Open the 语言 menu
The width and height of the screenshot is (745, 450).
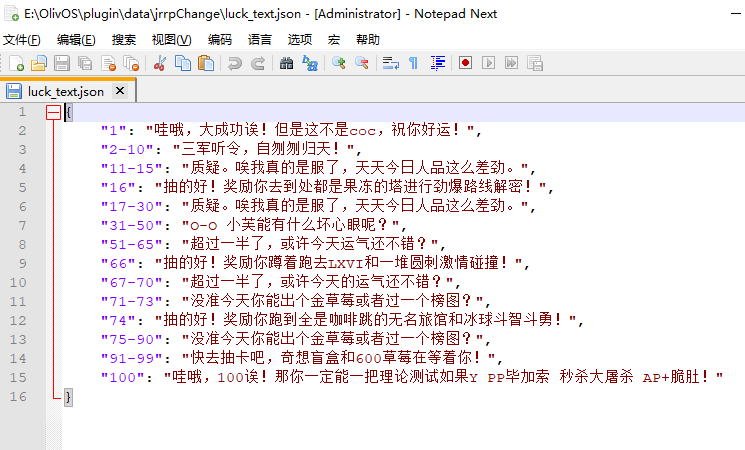pos(259,39)
